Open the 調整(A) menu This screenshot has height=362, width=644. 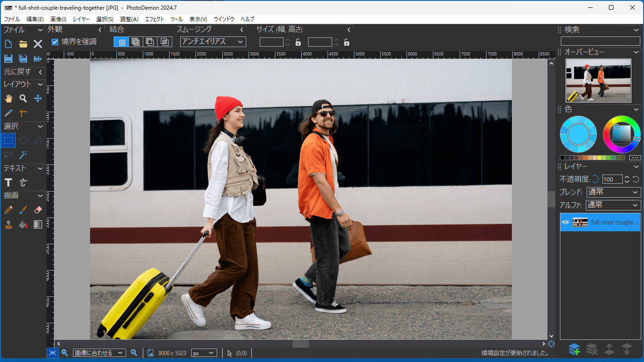pos(129,19)
